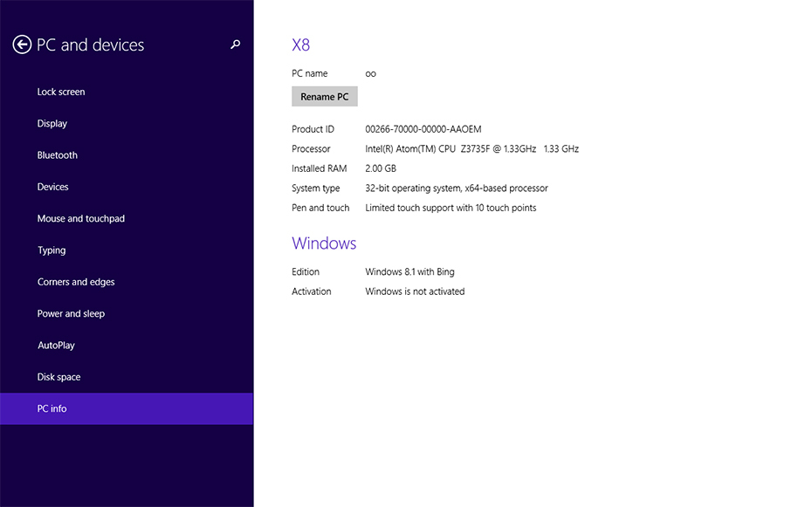This screenshot has height=507, width=812.
Task: Open Lock screen settings
Action: point(61,92)
